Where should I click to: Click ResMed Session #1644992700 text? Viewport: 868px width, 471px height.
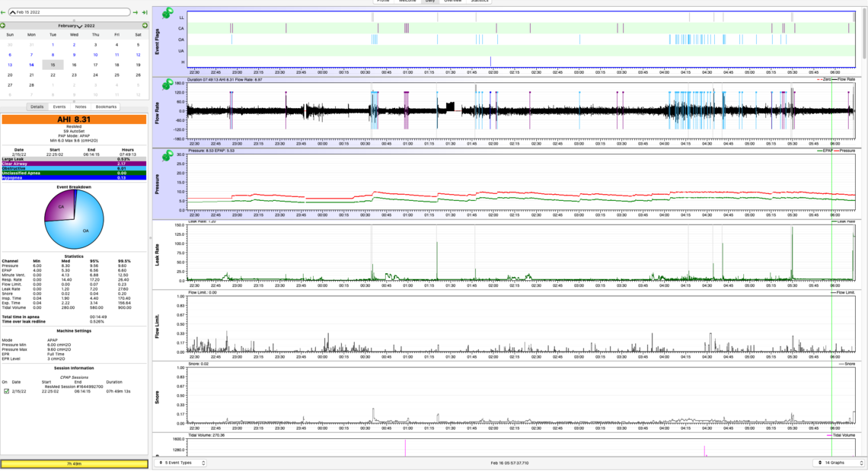point(74,387)
